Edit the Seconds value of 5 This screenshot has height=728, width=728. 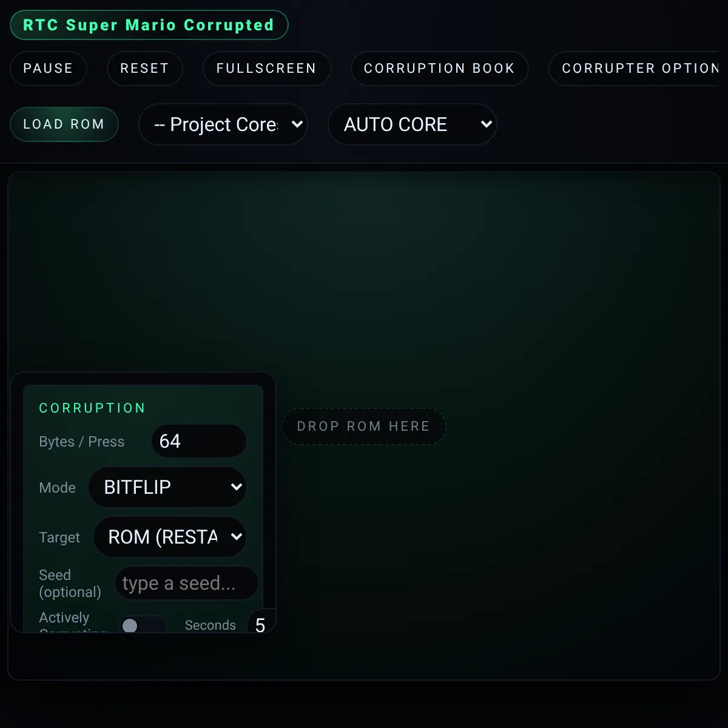coord(261,625)
